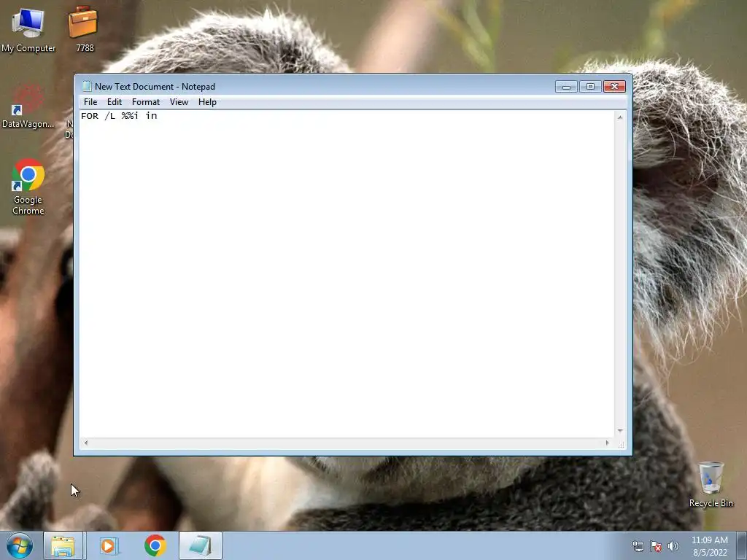747x560 pixels.
Task: Open the Format menu in Notepad
Action: pyautogui.click(x=146, y=102)
